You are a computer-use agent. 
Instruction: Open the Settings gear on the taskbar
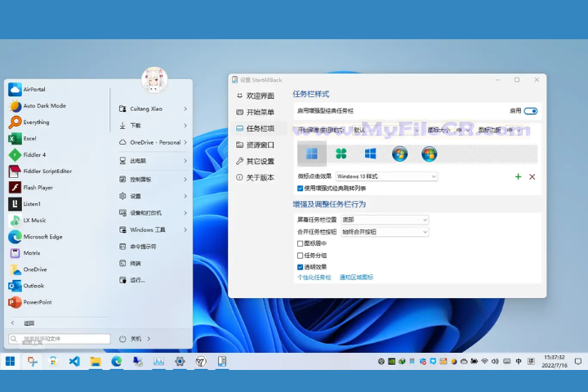[x=180, y=361]
